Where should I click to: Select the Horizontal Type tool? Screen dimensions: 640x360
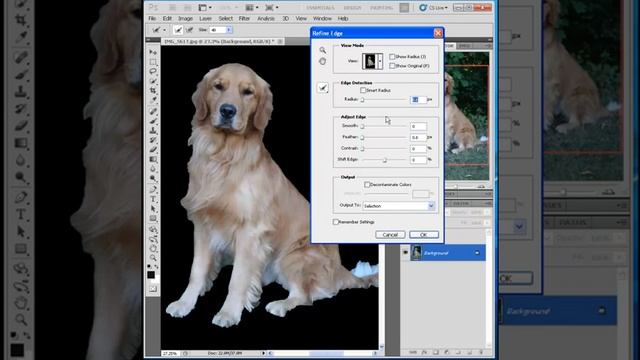(153, 199)
